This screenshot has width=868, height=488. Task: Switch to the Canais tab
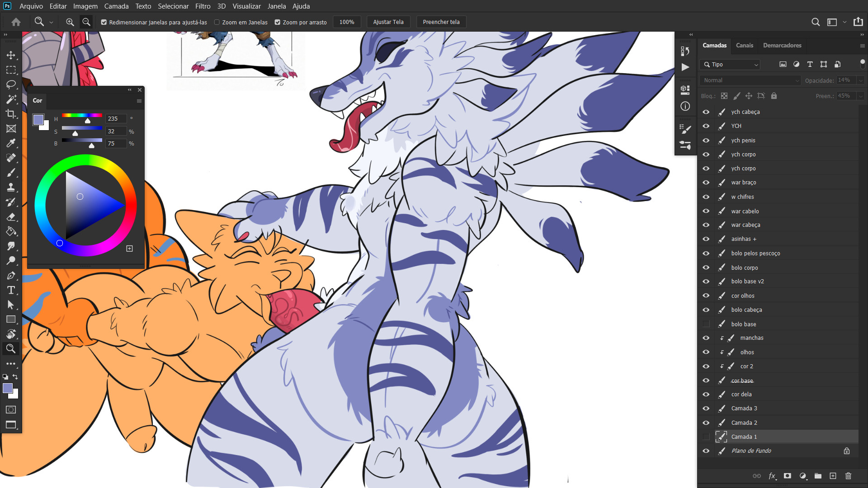pos(745,45)
